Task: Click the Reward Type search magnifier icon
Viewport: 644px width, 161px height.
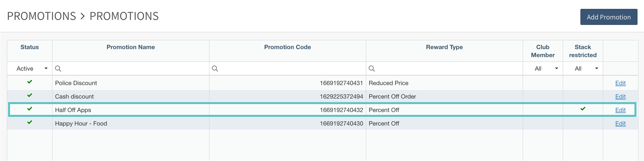Action: pyautogui.click(x=372, y=68)
